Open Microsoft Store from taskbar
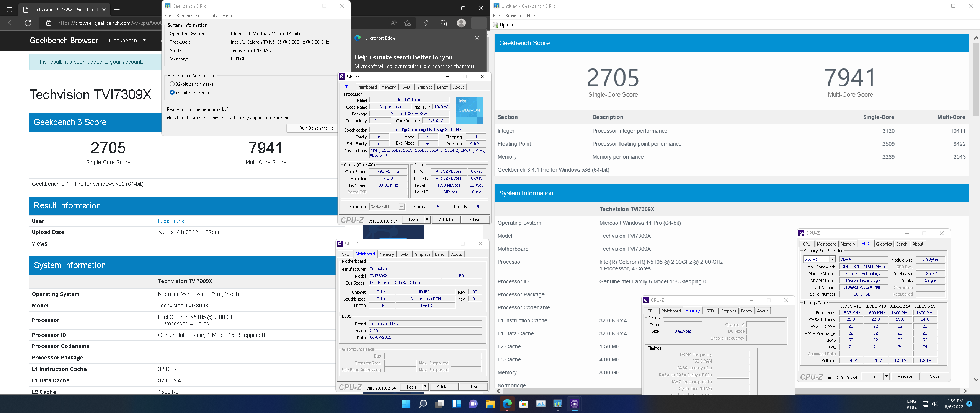The image size is (980, 413). pos(524,404)
